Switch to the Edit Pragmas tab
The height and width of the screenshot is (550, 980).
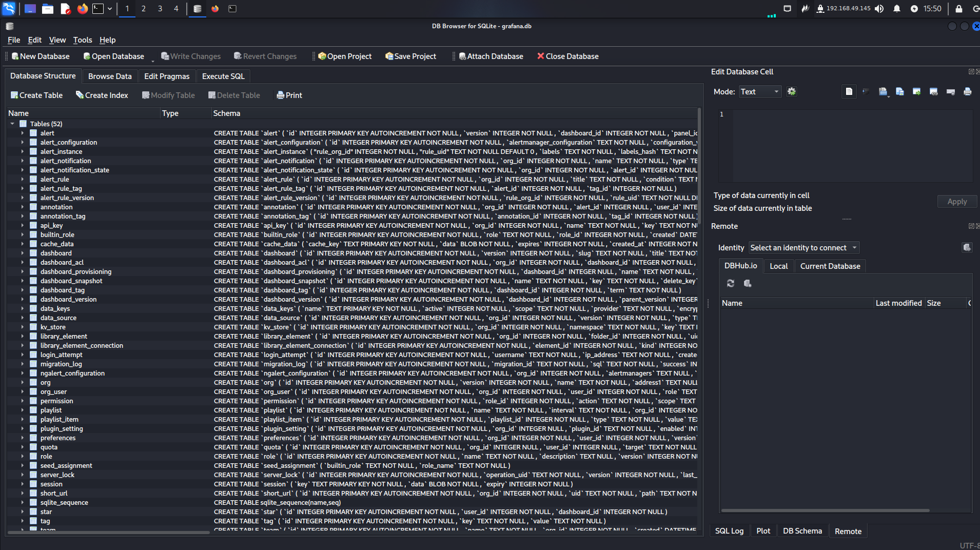[167, 76]
